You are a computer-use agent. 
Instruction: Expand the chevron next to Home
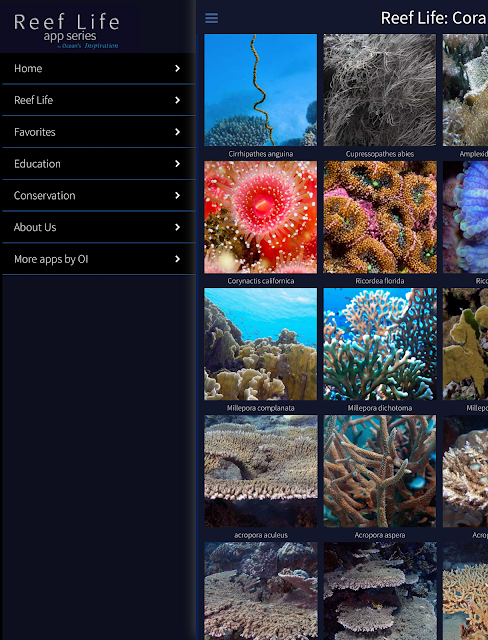pos(177,68)
